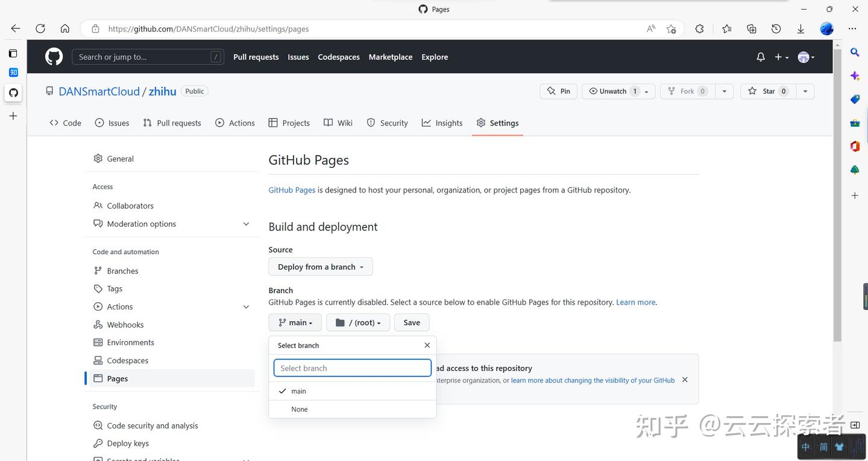Image resolution: width=868 pixels, height=461 pixels.
Task: Star the zhihu repository
Action: coord(767,91)
